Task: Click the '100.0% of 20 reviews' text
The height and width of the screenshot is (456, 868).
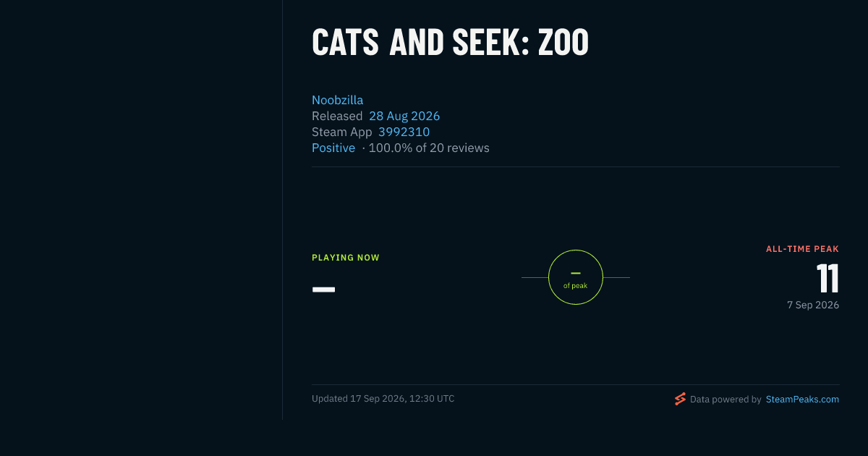Action: [429, 148]
